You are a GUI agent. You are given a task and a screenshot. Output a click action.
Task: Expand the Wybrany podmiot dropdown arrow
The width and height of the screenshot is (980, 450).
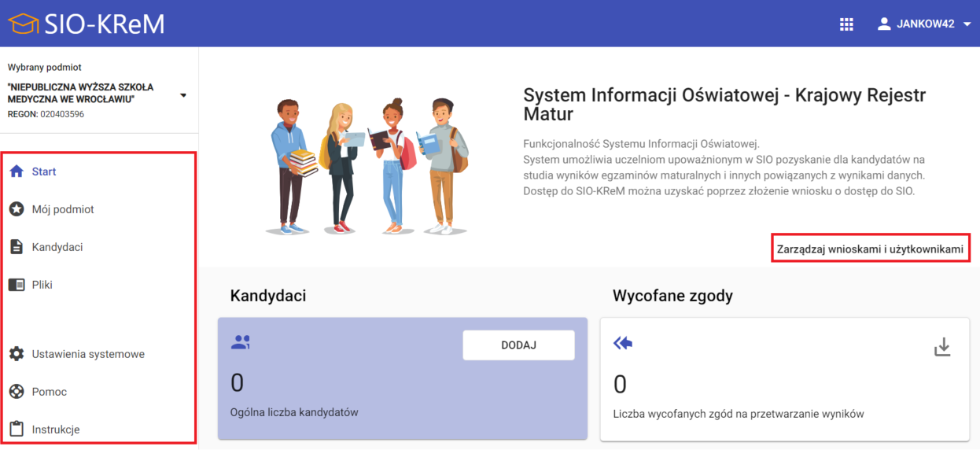[183, 95]
